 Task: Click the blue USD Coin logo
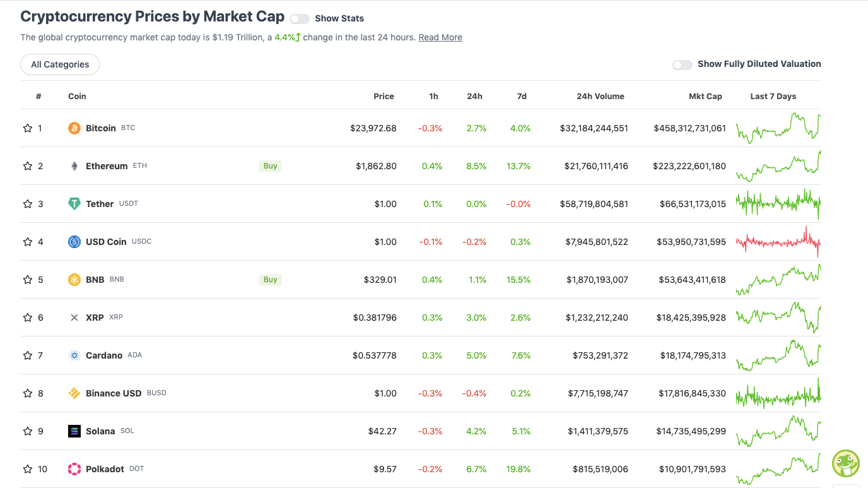(74, 242)
